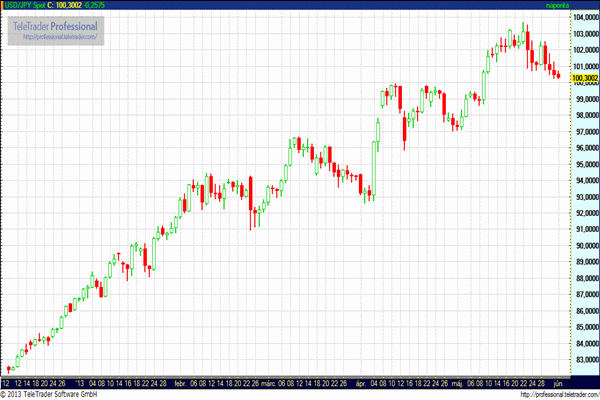
Task: Click the 0,2575 change value in header
Action: pyautogui.click(x=106, y=5)
